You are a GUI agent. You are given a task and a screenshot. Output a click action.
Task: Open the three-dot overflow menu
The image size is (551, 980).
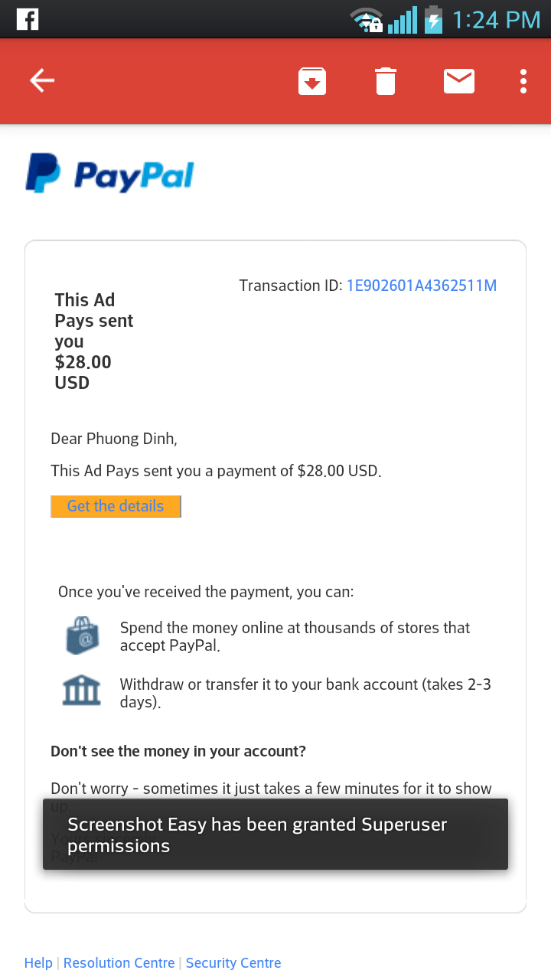click(x=523, y=81)
